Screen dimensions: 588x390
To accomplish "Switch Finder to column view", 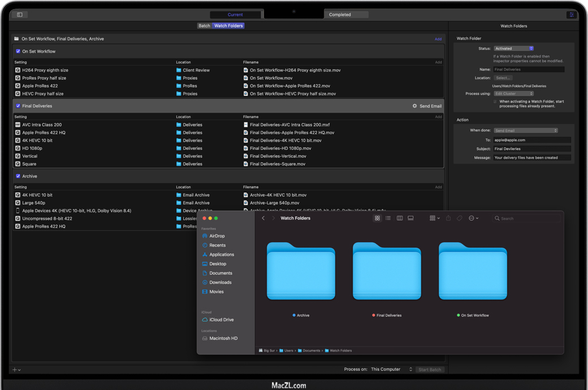I will pos(400,218).
